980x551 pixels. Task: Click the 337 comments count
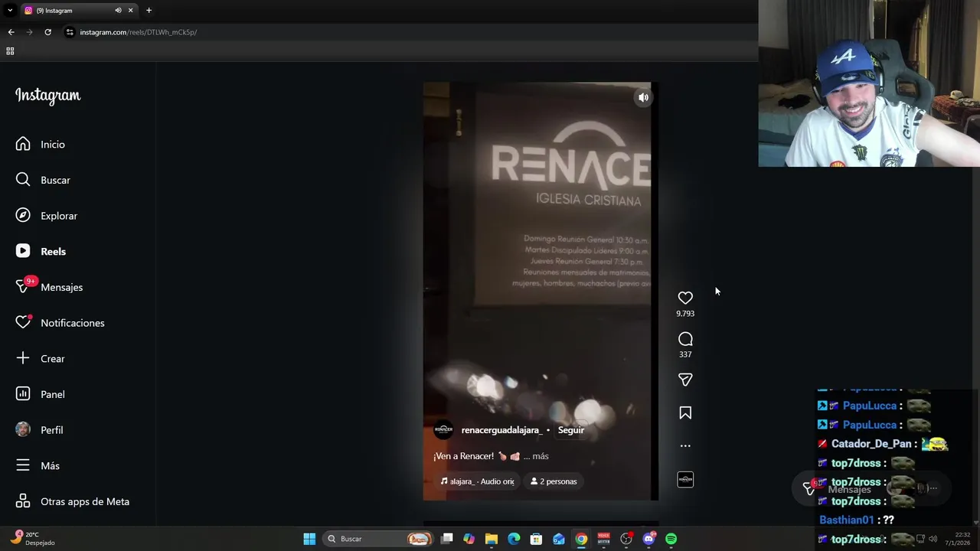click(x=685, y=354)
